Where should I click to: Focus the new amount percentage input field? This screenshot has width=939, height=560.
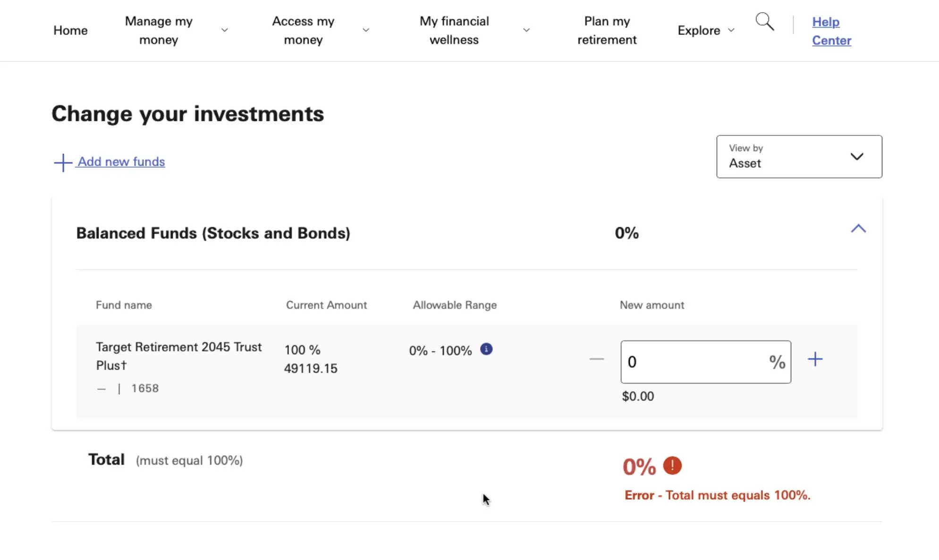pos(705,362)
